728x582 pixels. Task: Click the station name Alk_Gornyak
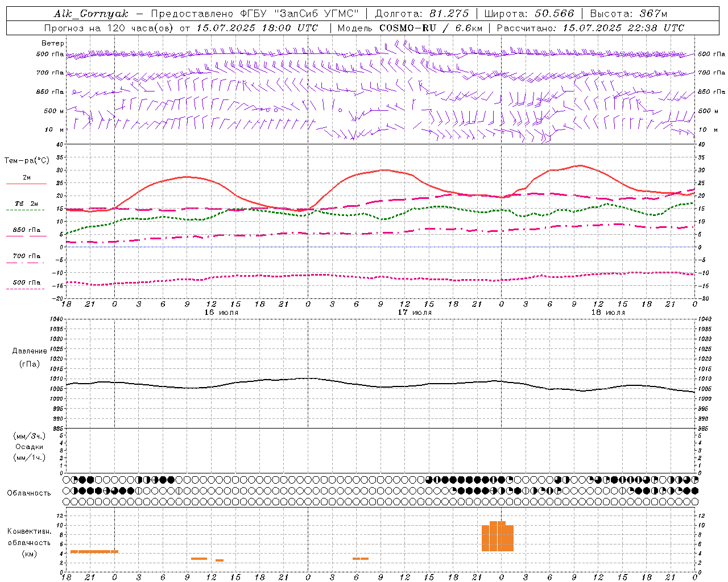pos(91,14)
